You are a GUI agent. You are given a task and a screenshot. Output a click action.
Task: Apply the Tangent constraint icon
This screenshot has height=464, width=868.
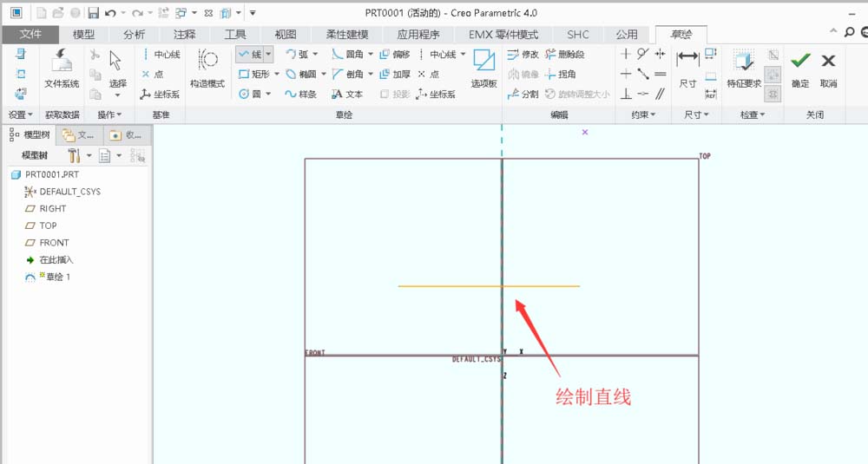tap(642, 54)
